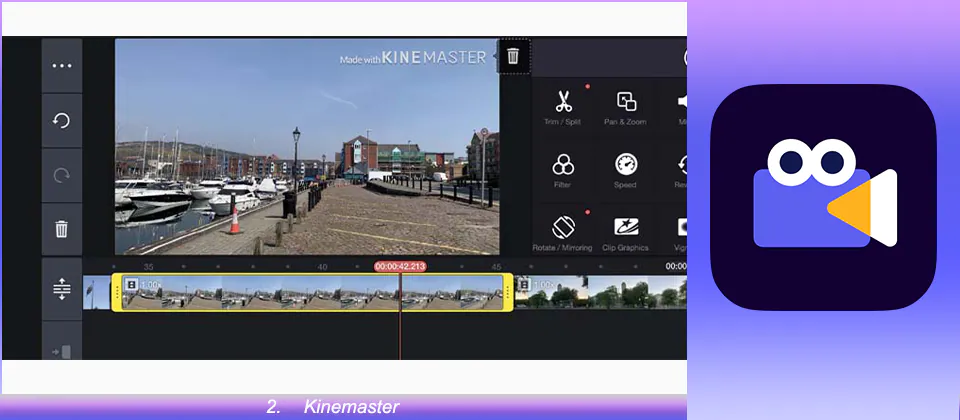Viewport: 960px width, 420px height.
Task: Click the 45 second mark on the ruler
Action: pos(496,267)
